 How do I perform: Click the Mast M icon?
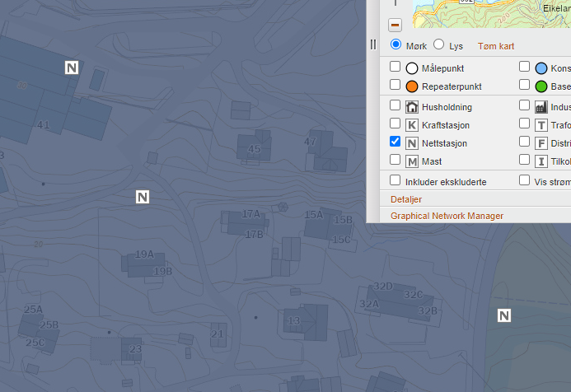[x=412, y=161]
